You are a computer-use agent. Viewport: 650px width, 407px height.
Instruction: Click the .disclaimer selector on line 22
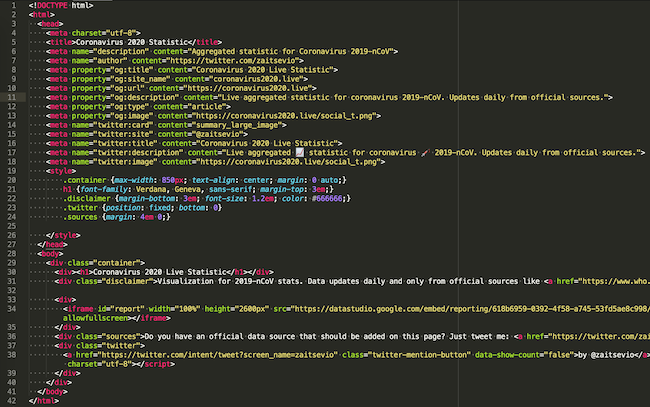coord(87,199)
